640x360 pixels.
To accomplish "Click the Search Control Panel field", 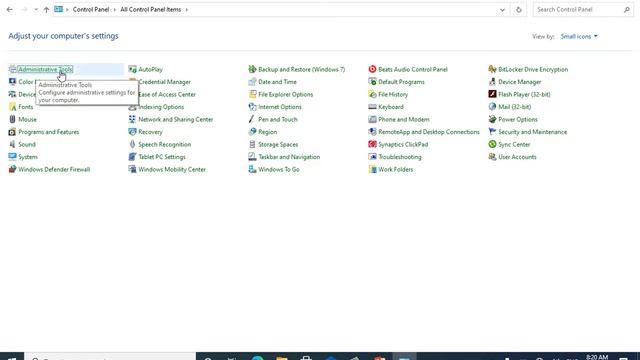I will coord(583,9).
